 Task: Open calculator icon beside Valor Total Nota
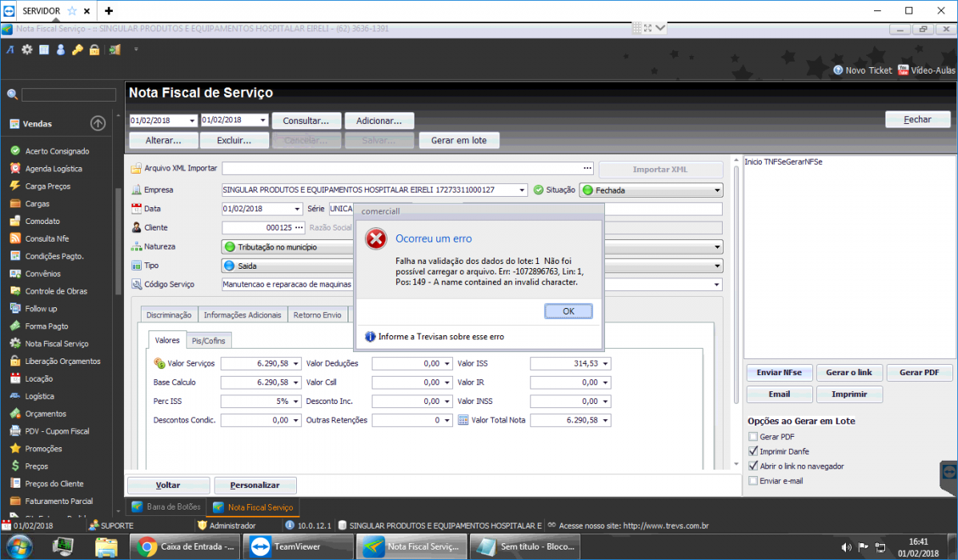coord(463,420)
